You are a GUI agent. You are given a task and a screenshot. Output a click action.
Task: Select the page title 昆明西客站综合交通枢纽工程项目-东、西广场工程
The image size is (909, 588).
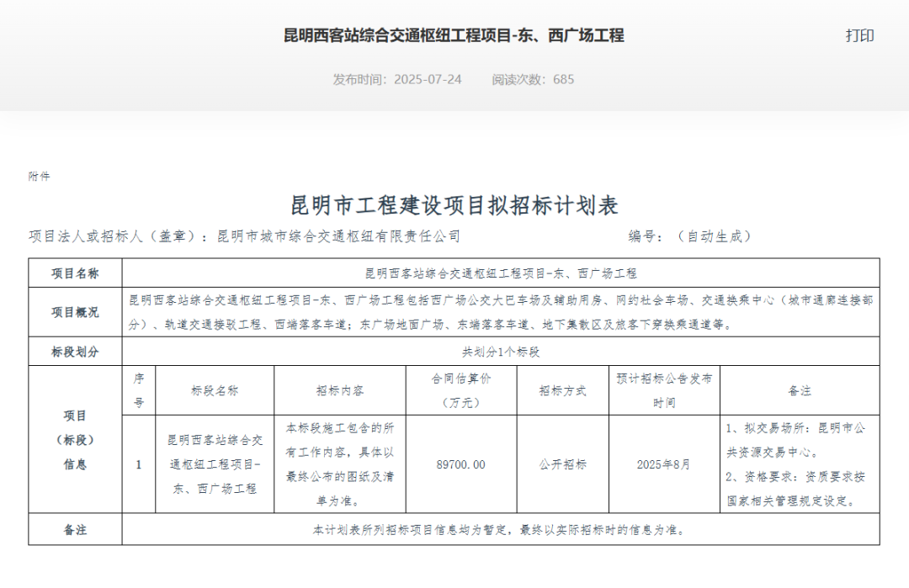click(454, 36)
